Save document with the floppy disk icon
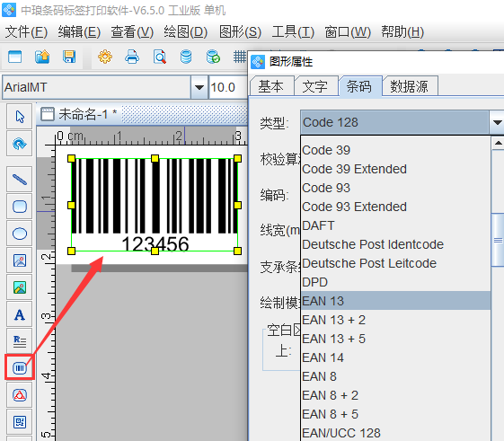This screenshot has height=441, width=504. [69, 57]
